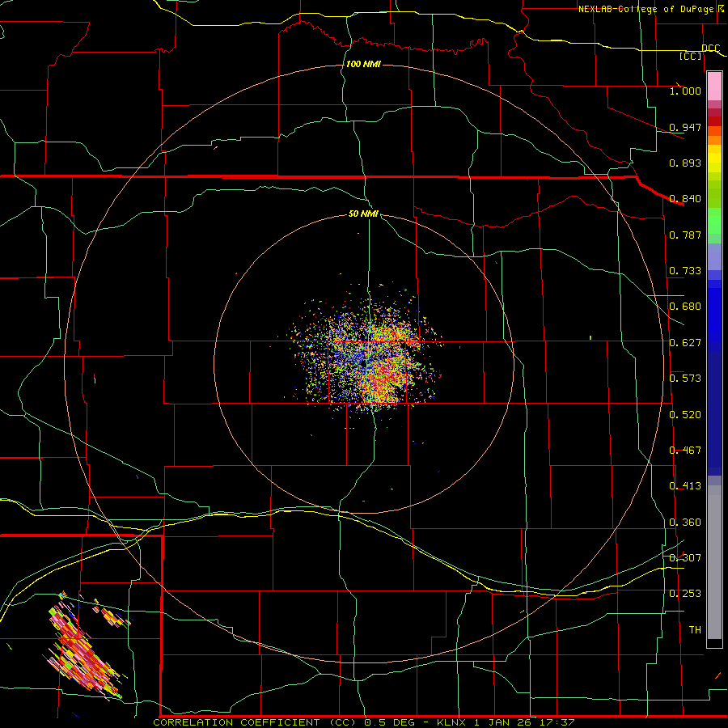728x728 pixels.
Task: Select the 0.733 scale value
Action: [x=685, y=271]
